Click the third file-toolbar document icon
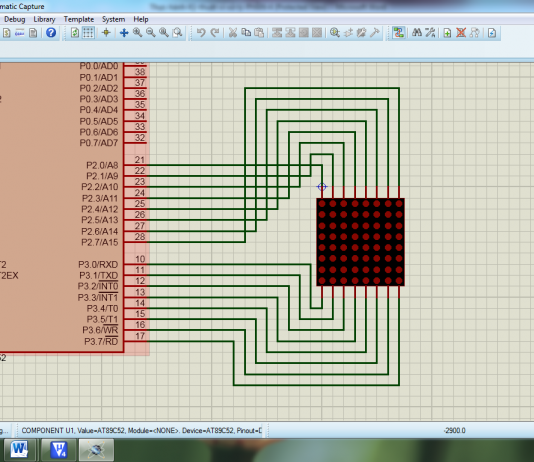This screenshot has height=462, width=534. (33, 33)
